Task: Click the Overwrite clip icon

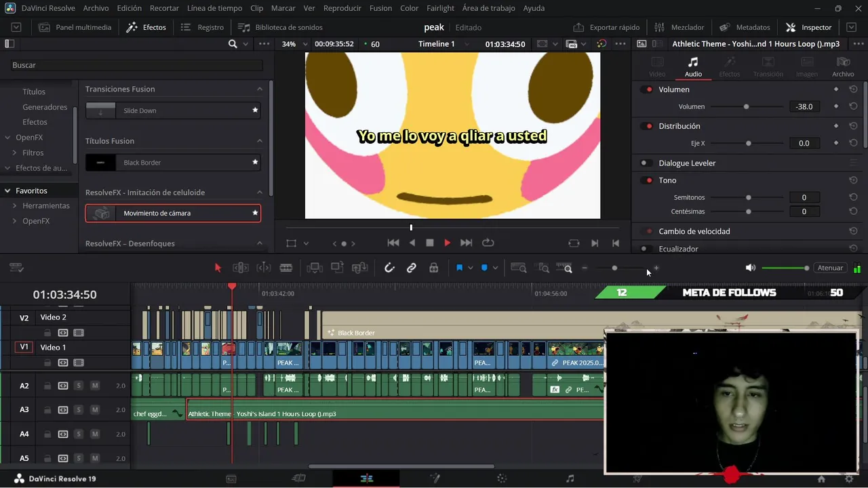Action: [337, 268]
